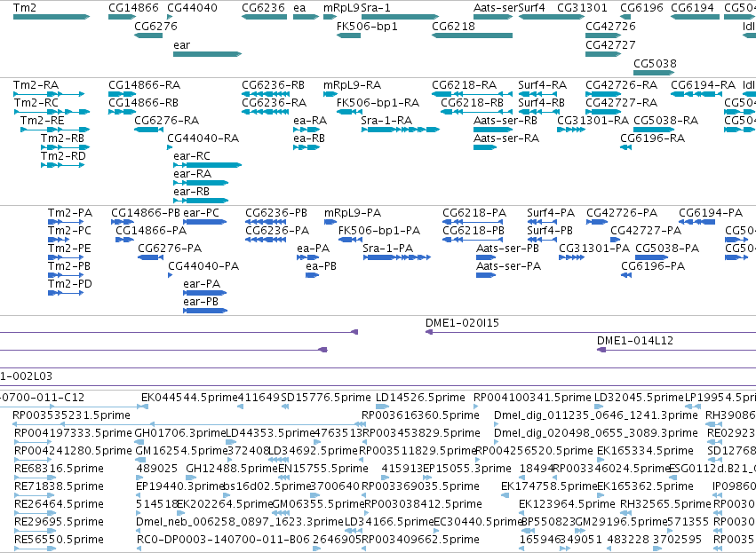
Task: Select the Aats-ser-PA coding sequence
Action: pos(486,275)
